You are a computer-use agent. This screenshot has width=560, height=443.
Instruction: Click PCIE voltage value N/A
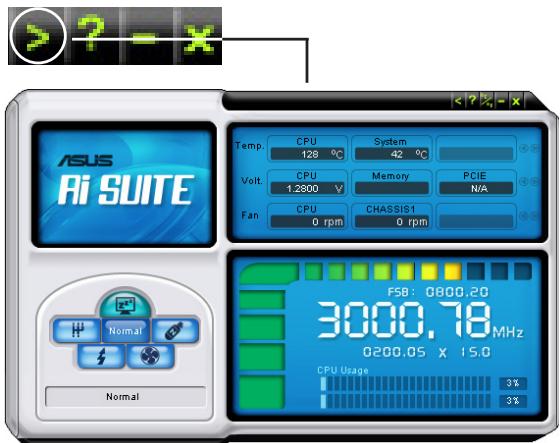click(476, 188)
